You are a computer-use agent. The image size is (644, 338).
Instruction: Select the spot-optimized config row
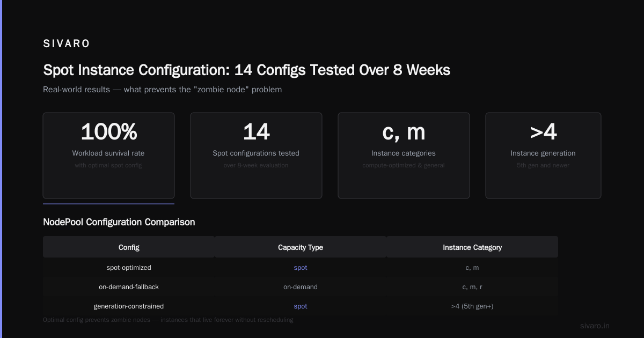click(x=301, y=267)
